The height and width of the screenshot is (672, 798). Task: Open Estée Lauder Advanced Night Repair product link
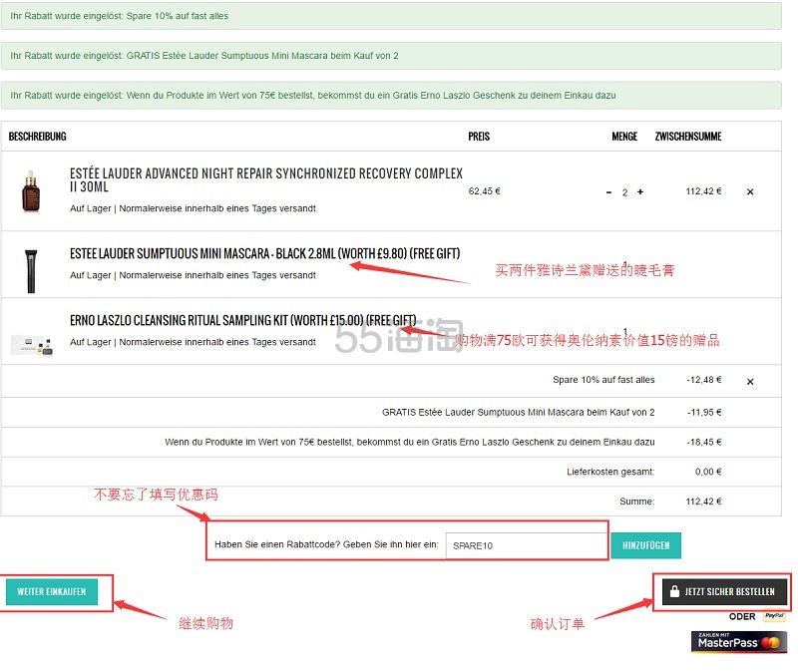click(x=266, y=180)
